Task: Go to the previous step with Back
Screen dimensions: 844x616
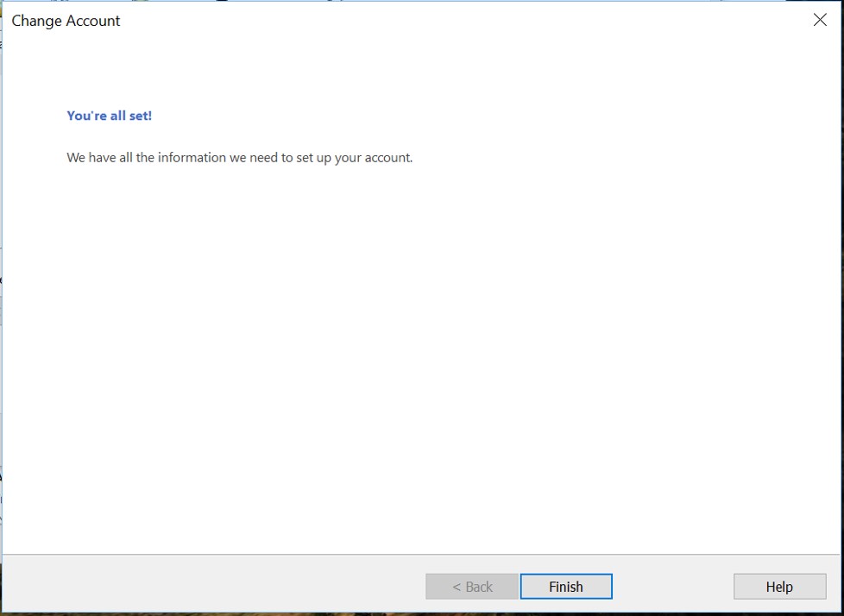Action: (471, 587)
